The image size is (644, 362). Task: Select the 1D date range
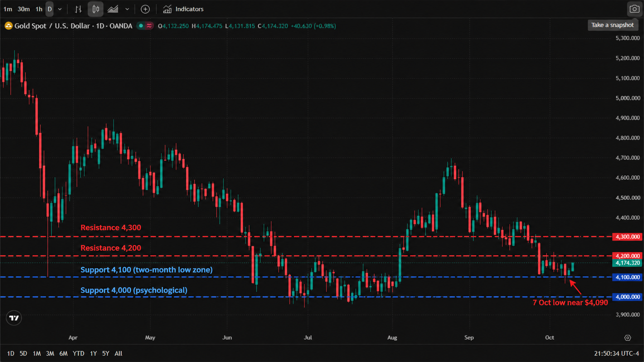[11, 354]
